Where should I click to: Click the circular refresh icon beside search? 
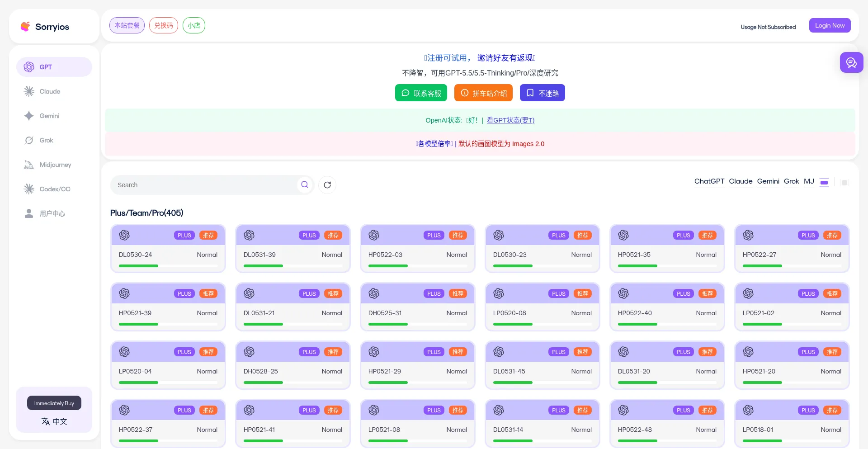[327, 184]
